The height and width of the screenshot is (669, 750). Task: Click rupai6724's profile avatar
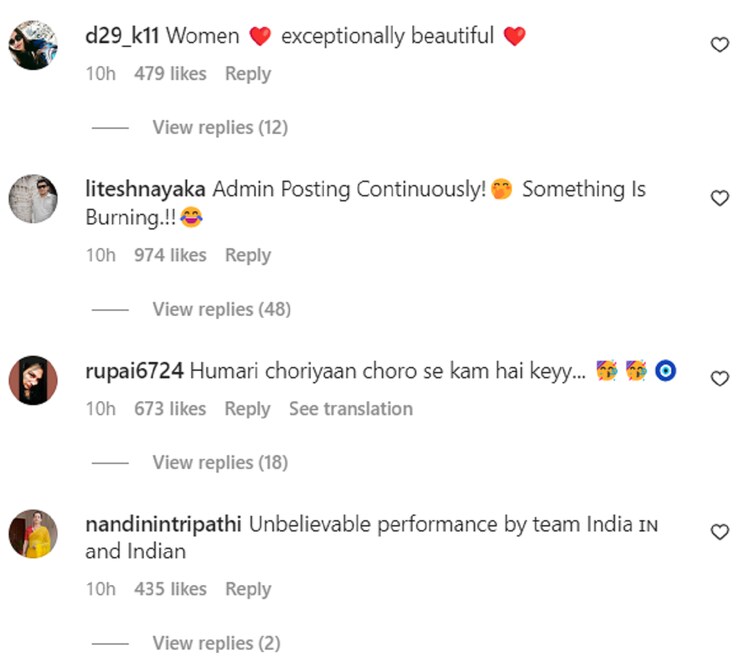point(33,379)
